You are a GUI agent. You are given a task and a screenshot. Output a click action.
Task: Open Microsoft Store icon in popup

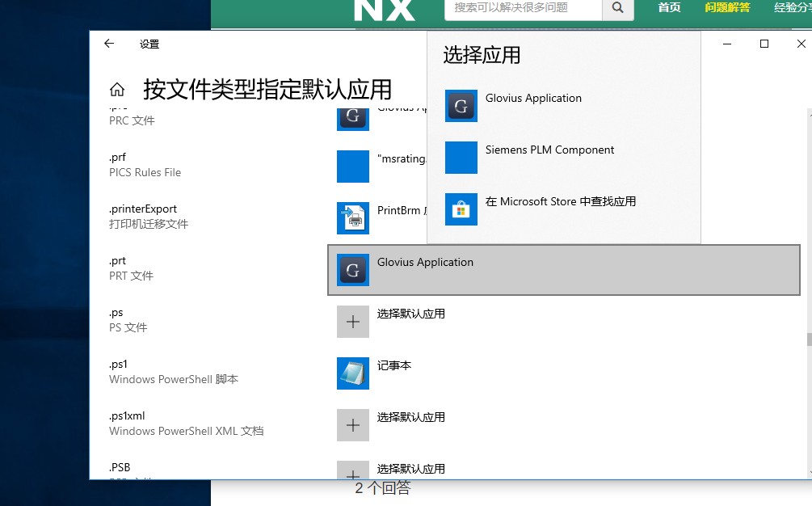(x=461, y=209)
